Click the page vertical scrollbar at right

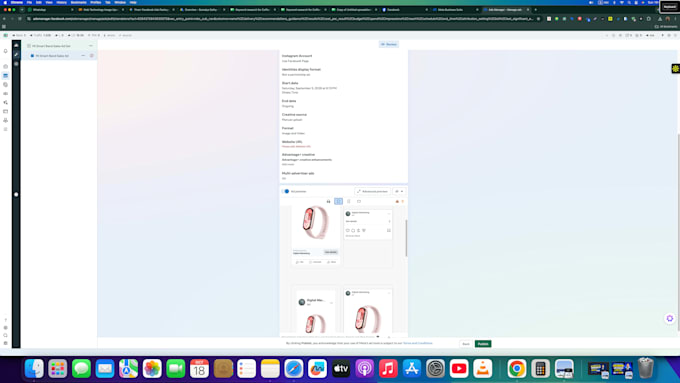[x=678, y=232]
